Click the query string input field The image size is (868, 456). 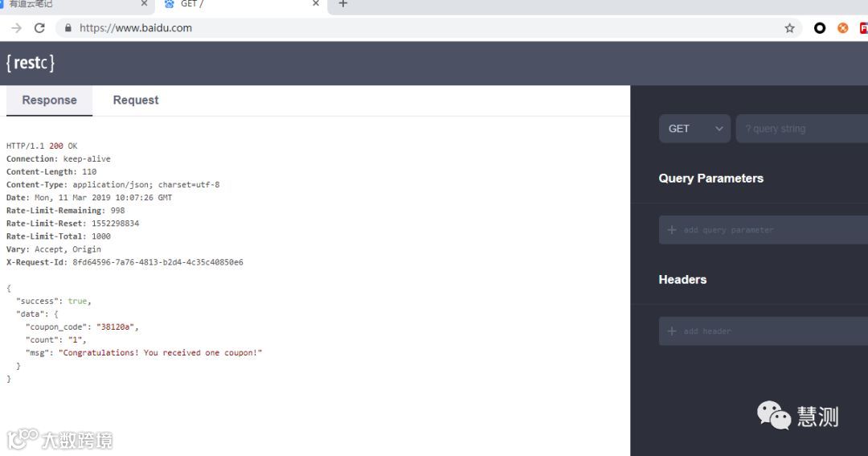click(x=802, y=129)
